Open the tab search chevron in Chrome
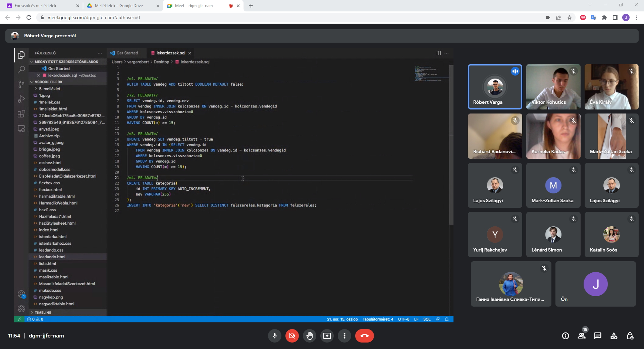Screen dimensions: 644x362 coord(590,5)
